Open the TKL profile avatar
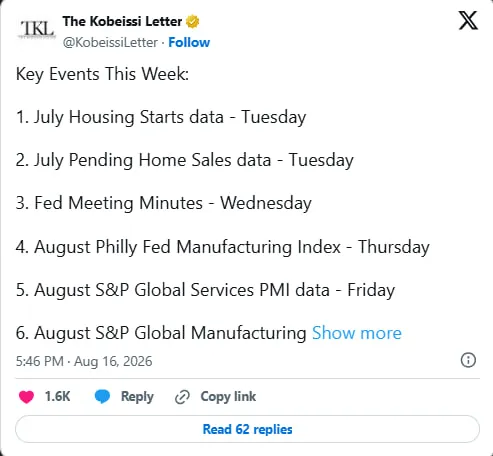This screenshot has width=493, height=456. 36,29
